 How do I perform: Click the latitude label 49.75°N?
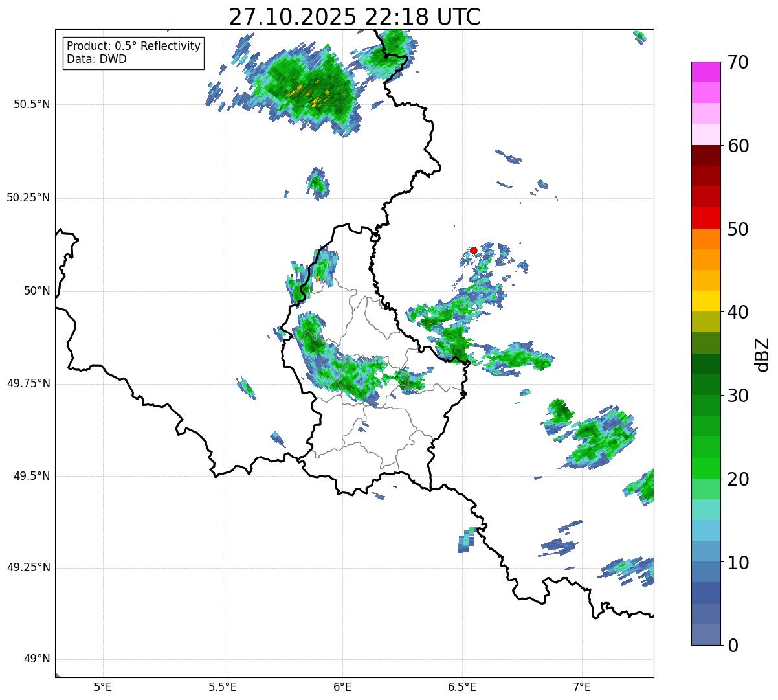point(28,383)
